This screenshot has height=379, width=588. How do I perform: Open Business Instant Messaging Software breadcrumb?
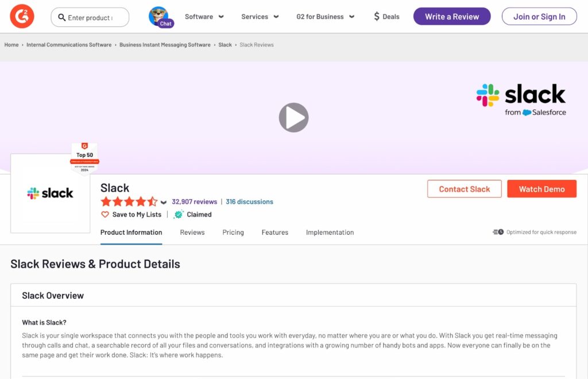165,45
